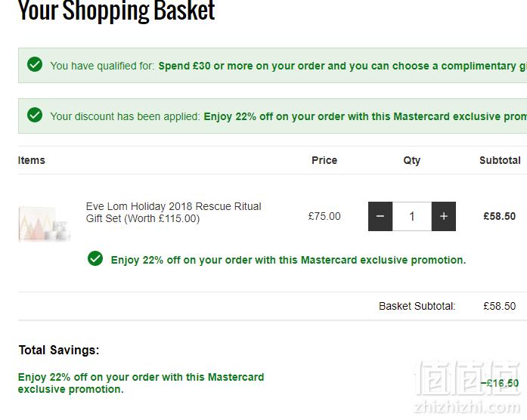This screenshot has width=527, height=420.
Task: Click the Price column header
Action: (x=324, y=160)
